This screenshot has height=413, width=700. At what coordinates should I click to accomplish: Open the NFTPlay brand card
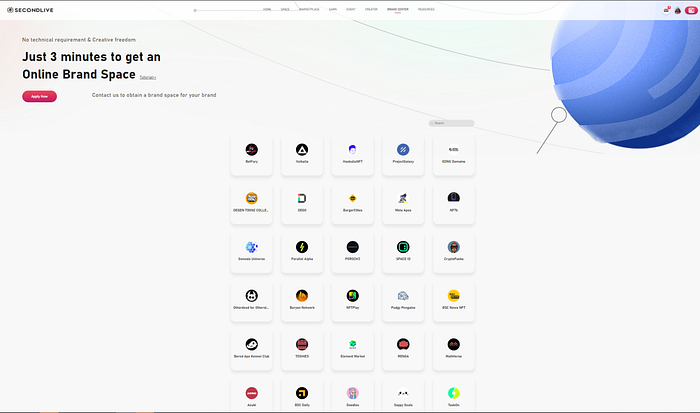(352, 301)
